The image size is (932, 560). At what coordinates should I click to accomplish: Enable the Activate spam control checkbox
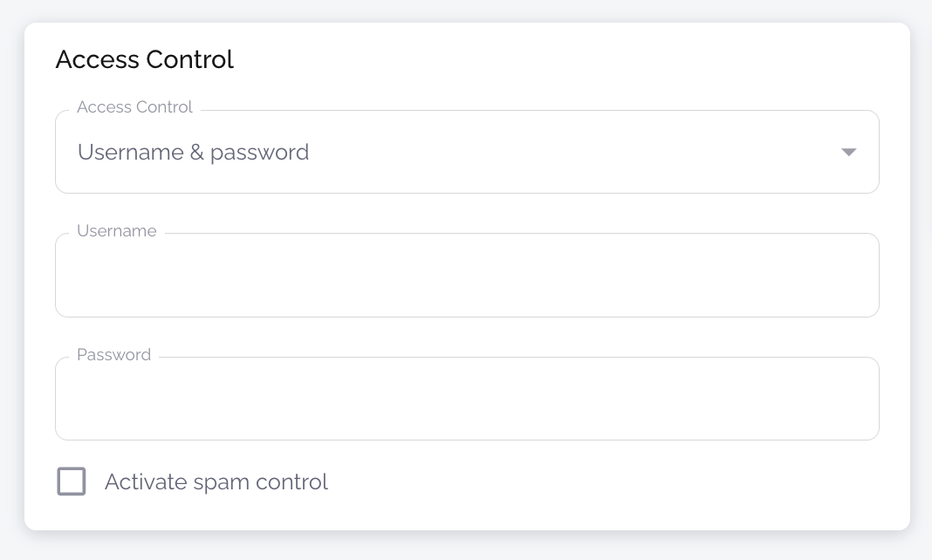click(x=72, y=481)
